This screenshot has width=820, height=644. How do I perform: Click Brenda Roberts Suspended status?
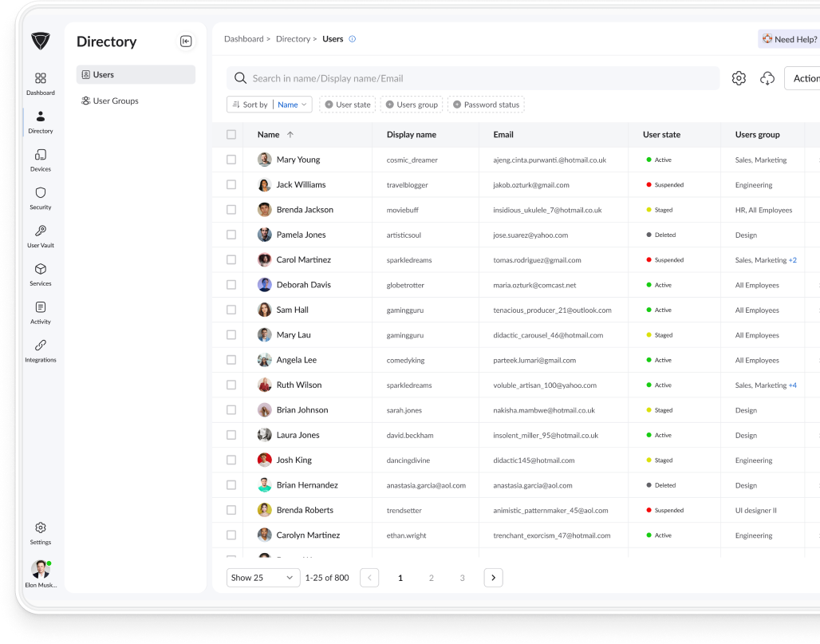click(x=664, y=510)
